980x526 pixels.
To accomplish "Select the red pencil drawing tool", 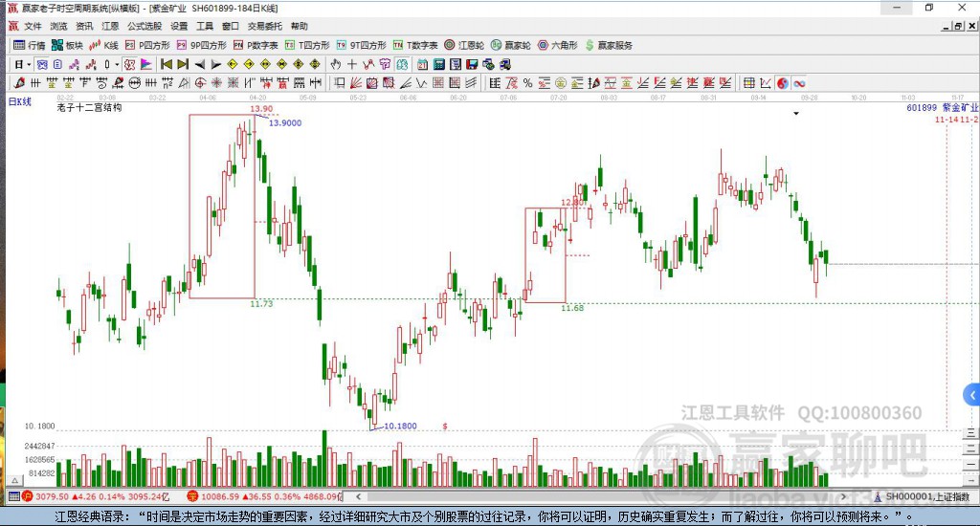I will tap(19, 82).
